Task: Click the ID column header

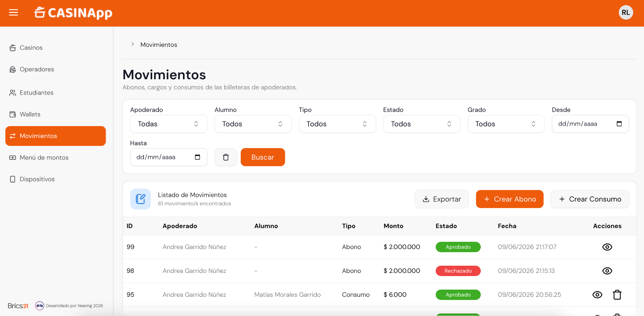Action: [x=130, y=226]
